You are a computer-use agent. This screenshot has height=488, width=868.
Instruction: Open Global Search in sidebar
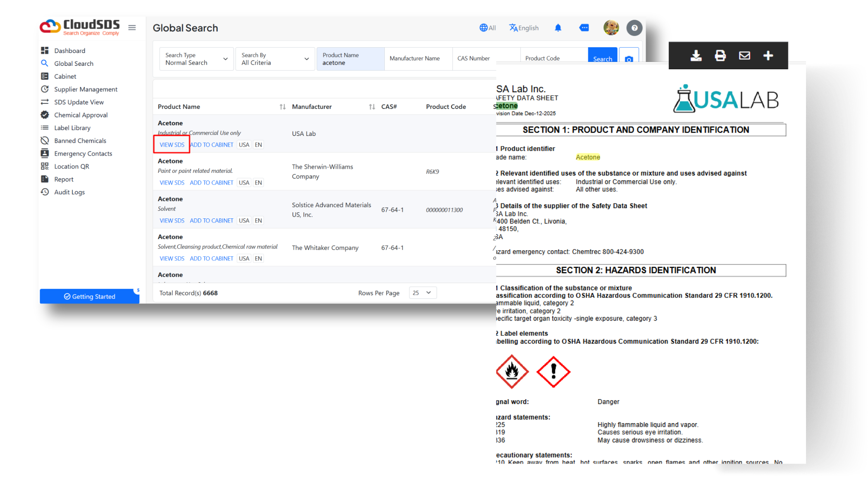[x=74, y=64]
